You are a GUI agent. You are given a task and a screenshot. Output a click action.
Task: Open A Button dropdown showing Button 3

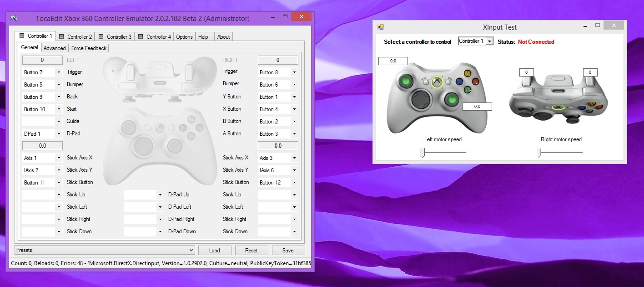(278, 133)
